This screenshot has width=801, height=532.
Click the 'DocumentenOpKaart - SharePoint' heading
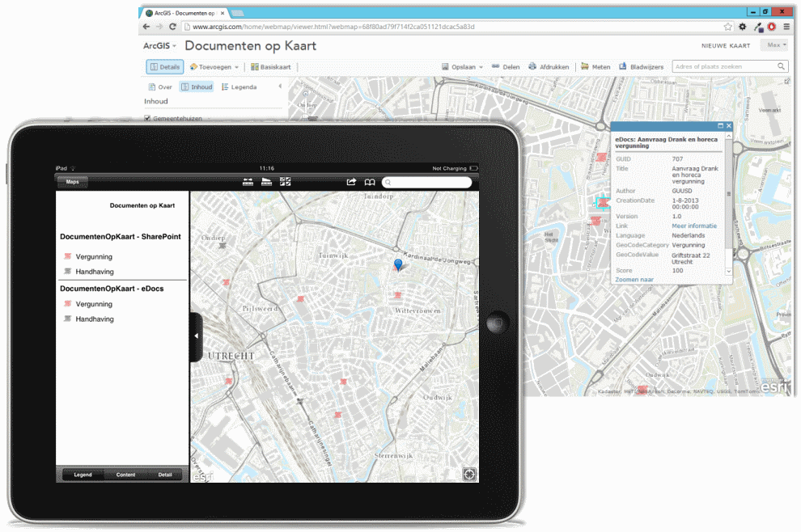pyautogui.click(x=121, y=237)
